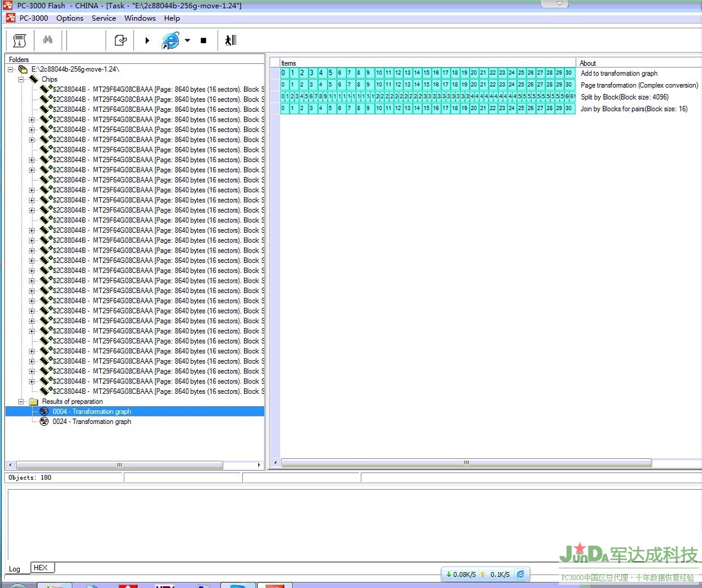Click the task info scroll icon in toolbar
Screen dimensions: 702x588
tap(20, 41)
